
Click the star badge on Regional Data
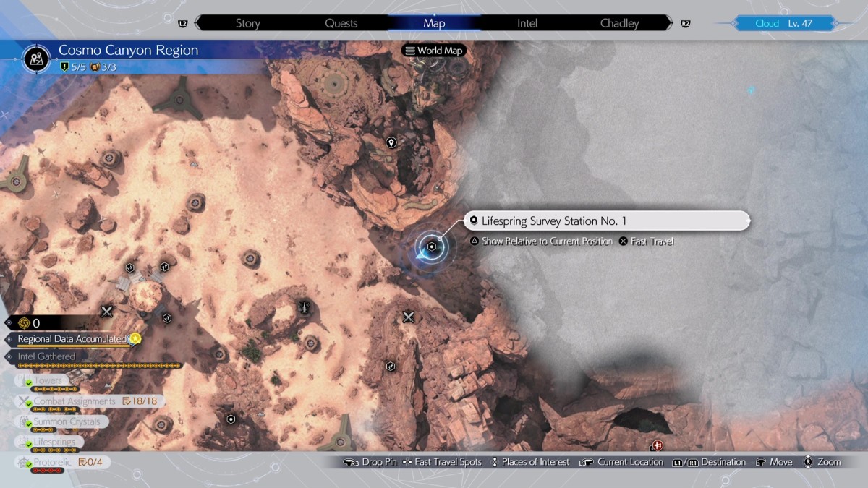point(135,338)
